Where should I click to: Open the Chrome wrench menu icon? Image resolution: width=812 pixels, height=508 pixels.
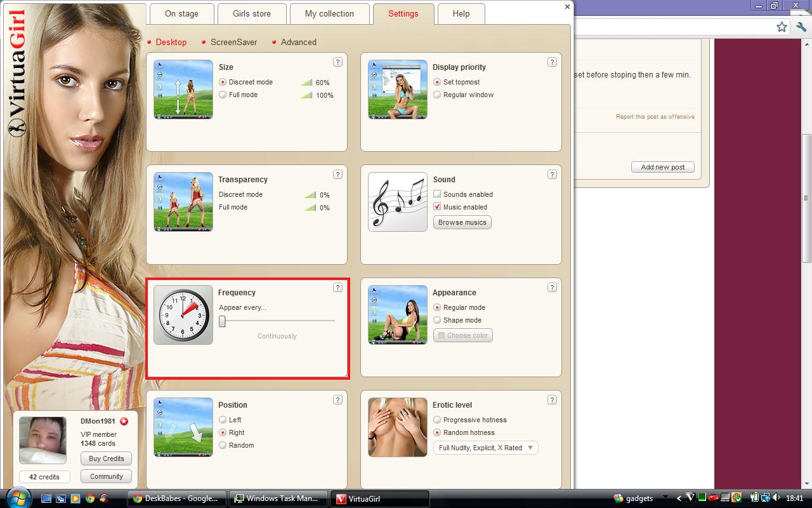(x=801, y=27)
